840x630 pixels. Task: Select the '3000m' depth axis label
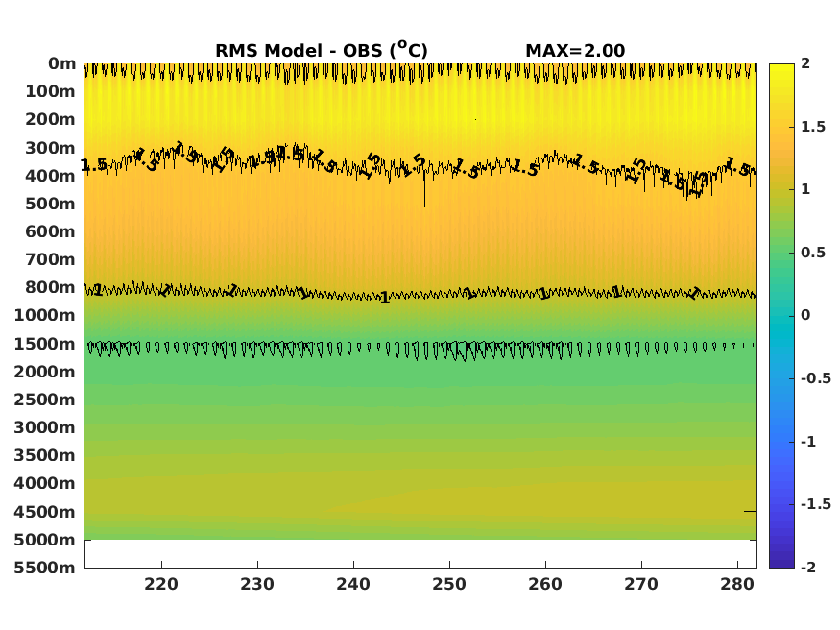tap(44, 427)
